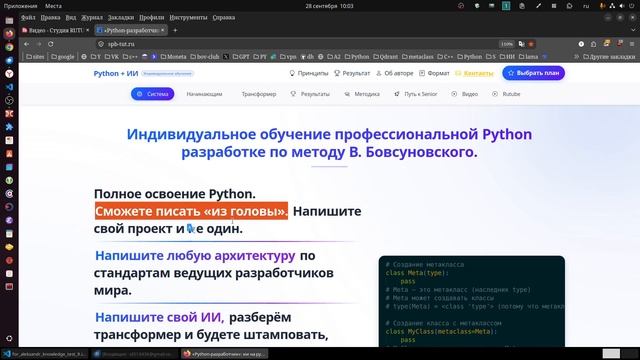Open the GPT bookmark folder
Viewport: 640px width, 360px height.
coord(241,57)
